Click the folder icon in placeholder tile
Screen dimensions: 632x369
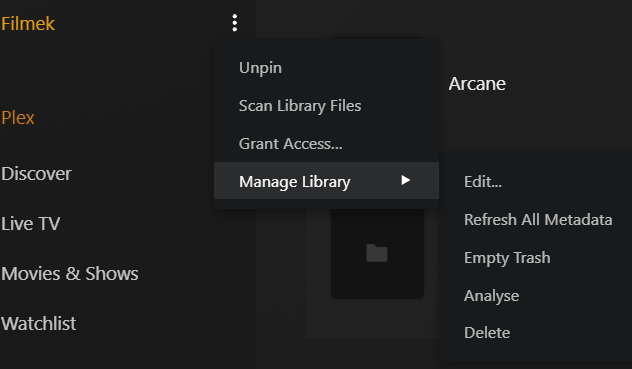pos(377,253)
